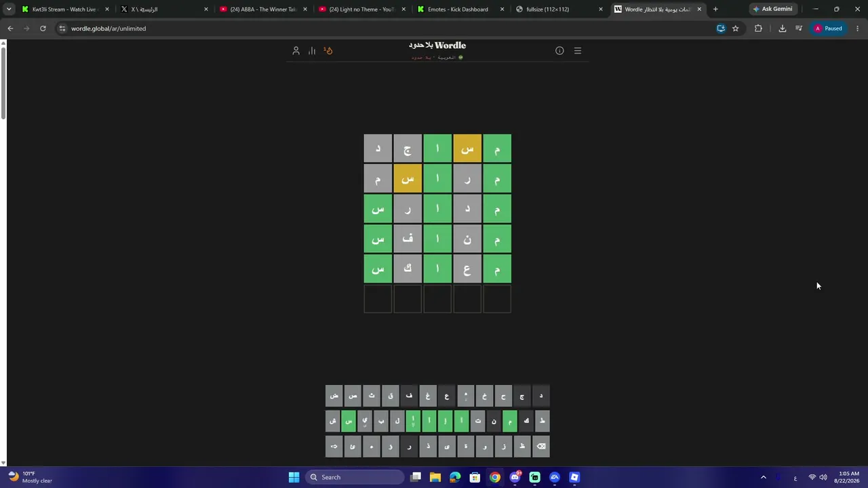Image resolution: width=868 pixels, height=488 pixels.
Task: Click the wordle.global address bar
Action: [x=387, y=28]
